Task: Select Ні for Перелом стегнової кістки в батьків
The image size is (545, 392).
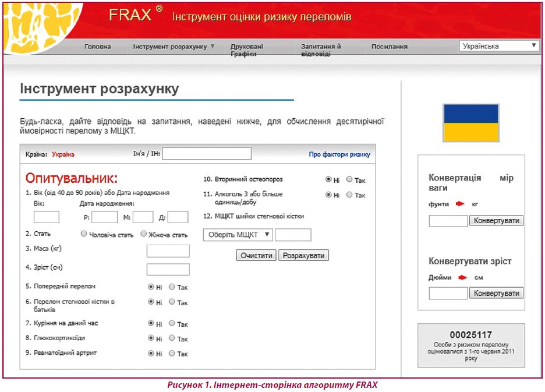Action: 151,302
